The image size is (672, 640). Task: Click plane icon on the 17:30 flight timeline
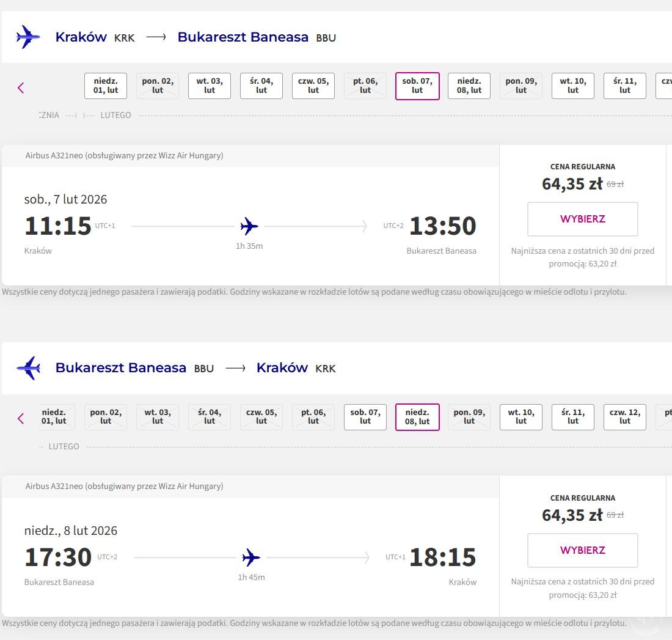tap(251, 557)
